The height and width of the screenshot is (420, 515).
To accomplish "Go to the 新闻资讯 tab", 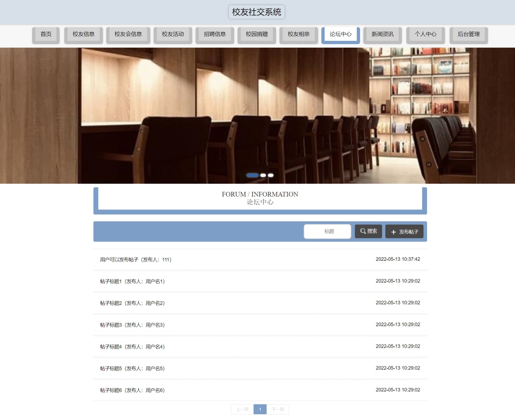I will [383, 35].
